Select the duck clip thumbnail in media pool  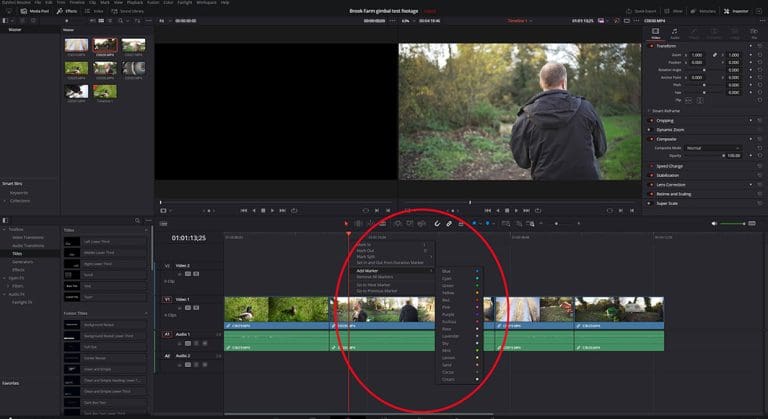pyautogui.click(x=76, y=68)
